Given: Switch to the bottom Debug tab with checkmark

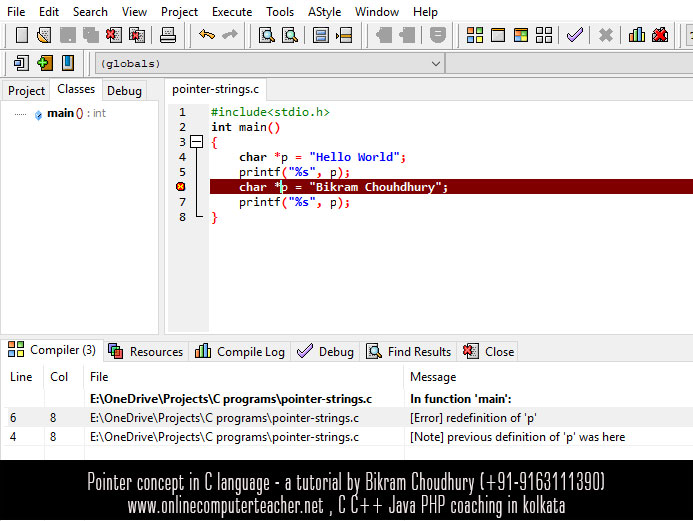Looking at the screenshot, I should (325, 352).
